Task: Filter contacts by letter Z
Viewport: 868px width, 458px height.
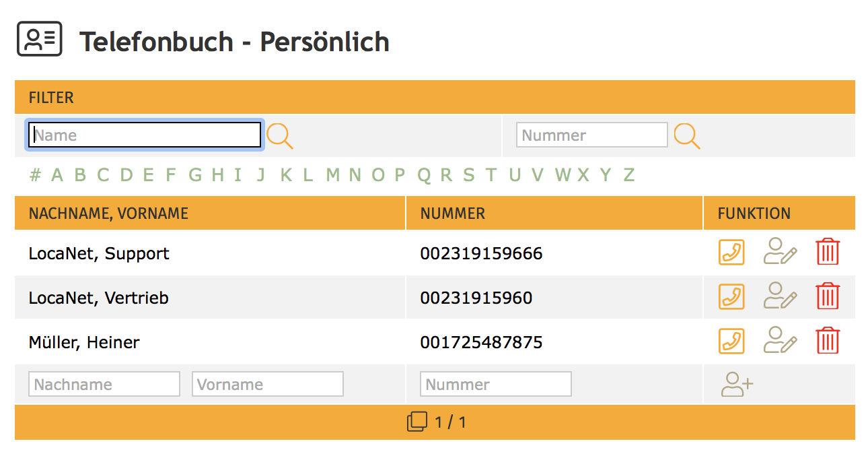Action: pos(628,175)
